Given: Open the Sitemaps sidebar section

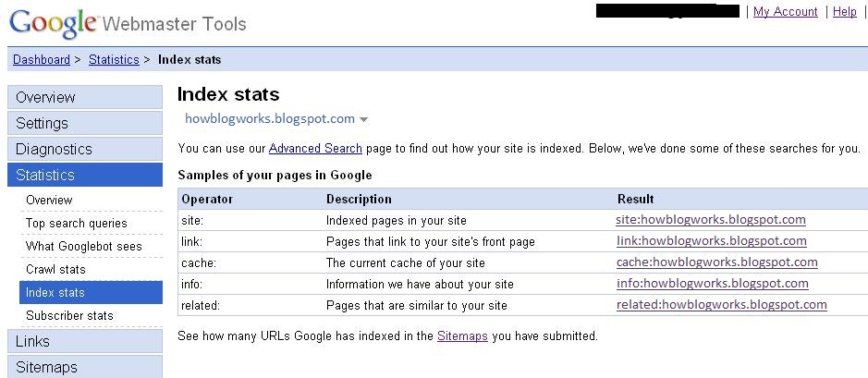Looking at the screenshot, I should 85,366.
